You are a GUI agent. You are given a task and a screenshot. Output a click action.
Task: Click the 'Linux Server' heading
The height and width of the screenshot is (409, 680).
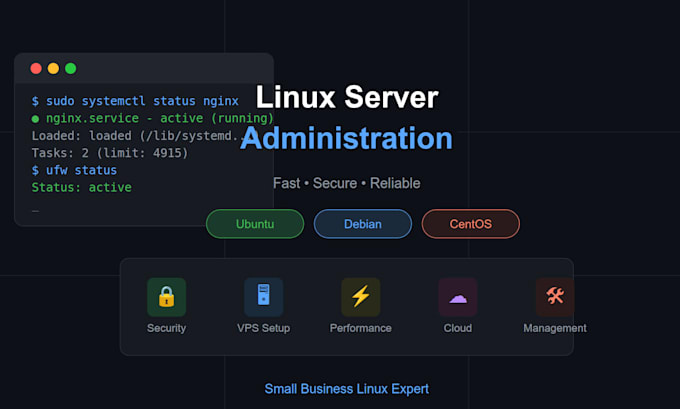pos(347,97)
